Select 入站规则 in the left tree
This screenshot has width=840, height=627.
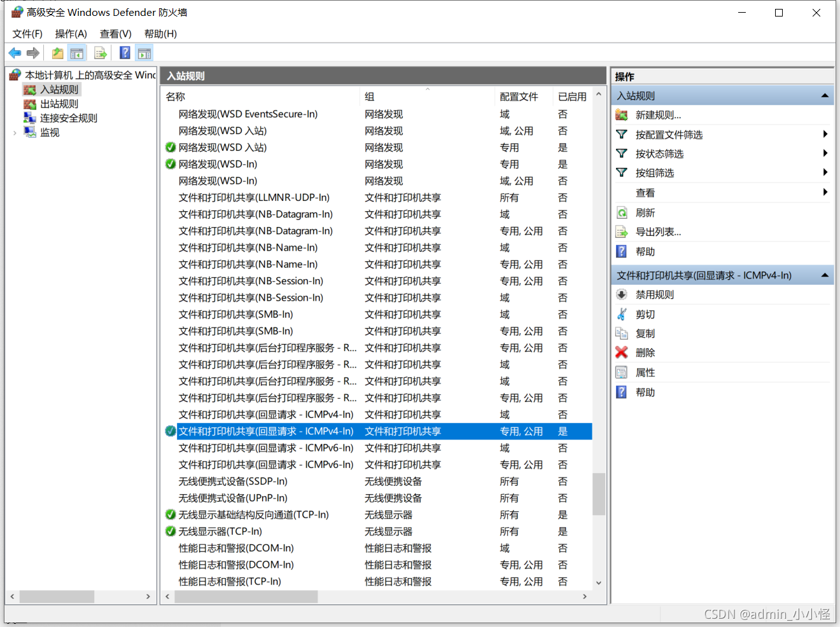(x=59, y=90)
